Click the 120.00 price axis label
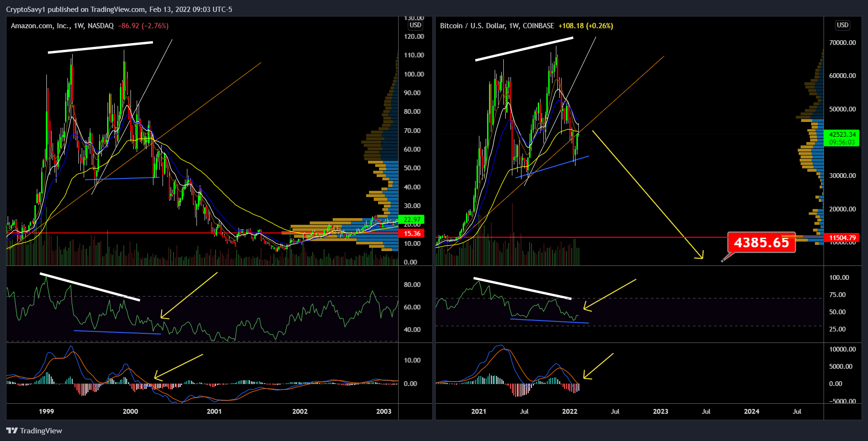868x441 pixels. point(414,36)
